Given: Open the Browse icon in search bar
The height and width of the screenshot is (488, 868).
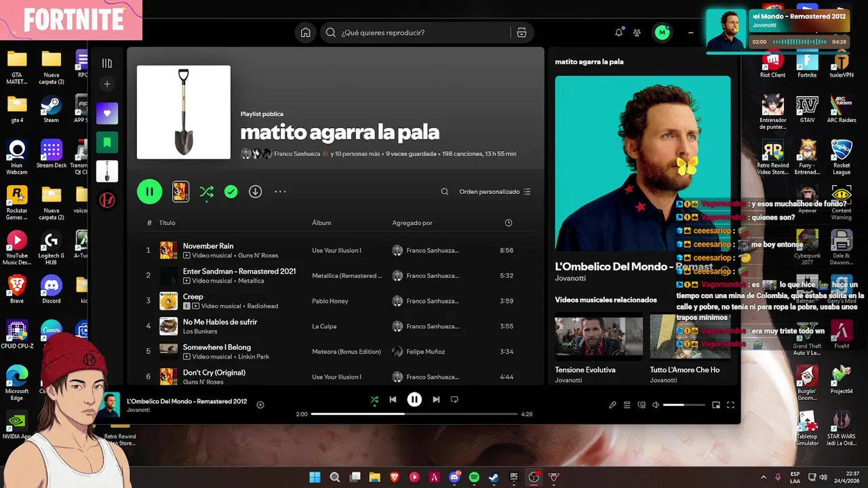Looking at the screenshot, I should tap(521, 33).
